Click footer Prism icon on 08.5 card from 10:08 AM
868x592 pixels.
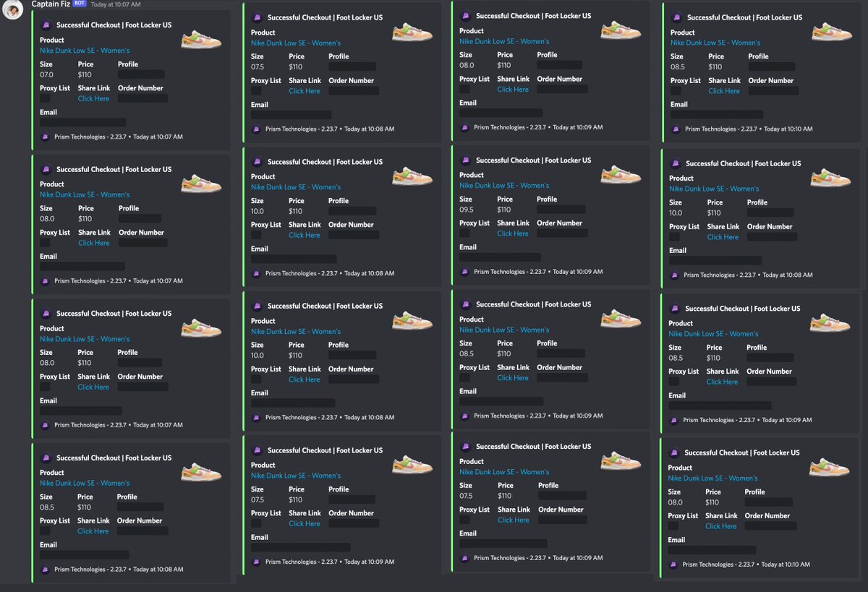(x=45, y=570)
